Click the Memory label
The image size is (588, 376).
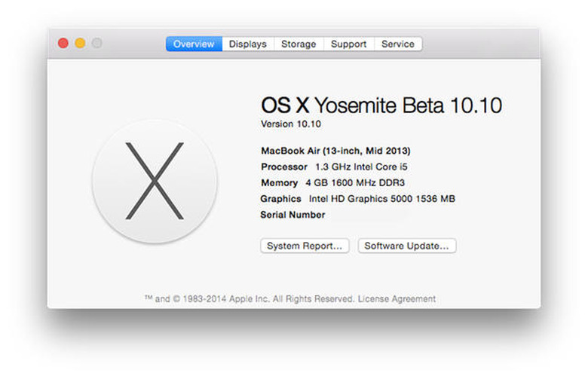[280, 183]
